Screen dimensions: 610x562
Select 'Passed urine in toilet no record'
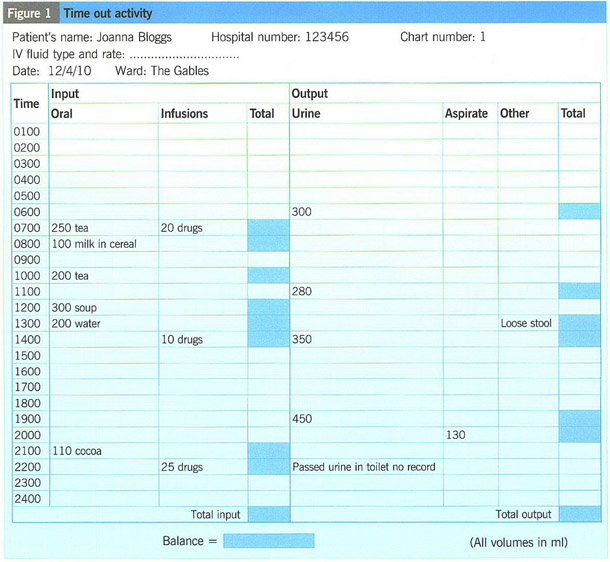[x=364, y=467]
